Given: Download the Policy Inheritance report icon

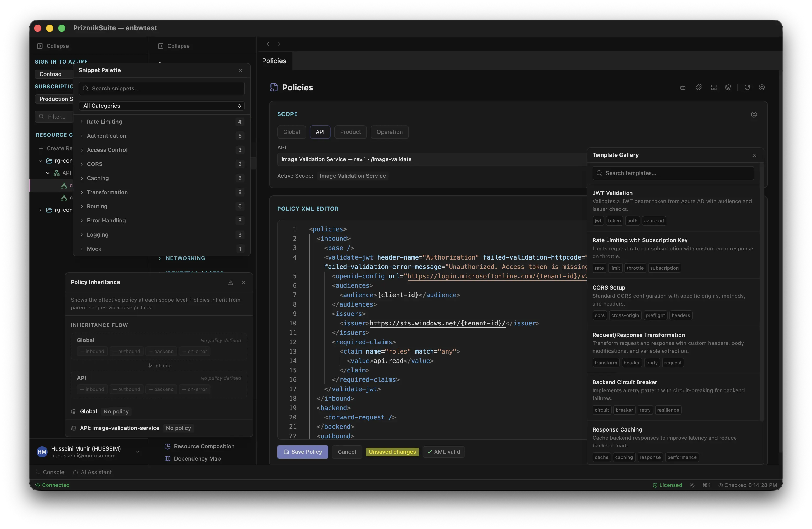Looking at the screenshot, I should click(x=230, y=283).
